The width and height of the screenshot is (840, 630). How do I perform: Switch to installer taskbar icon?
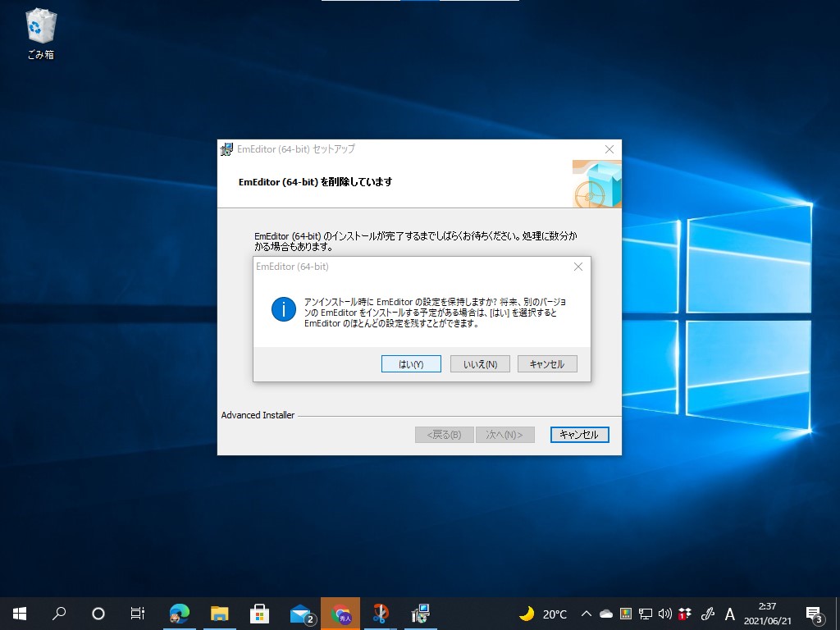pos(421,614)
